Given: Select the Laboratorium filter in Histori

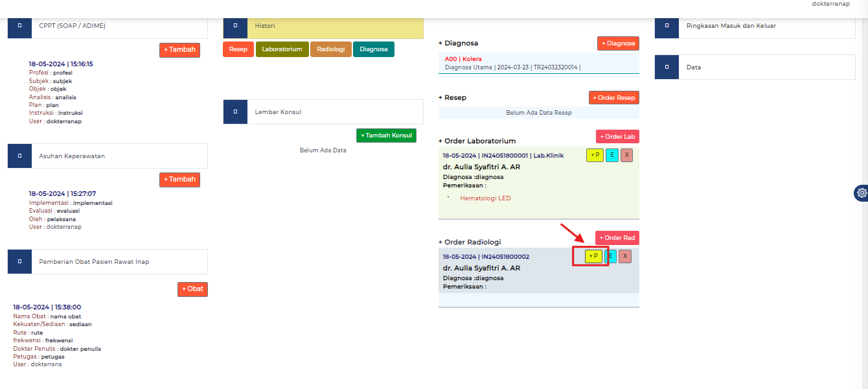Looking at the screenshot, I should pyautogui.click(x=282, y=49).
